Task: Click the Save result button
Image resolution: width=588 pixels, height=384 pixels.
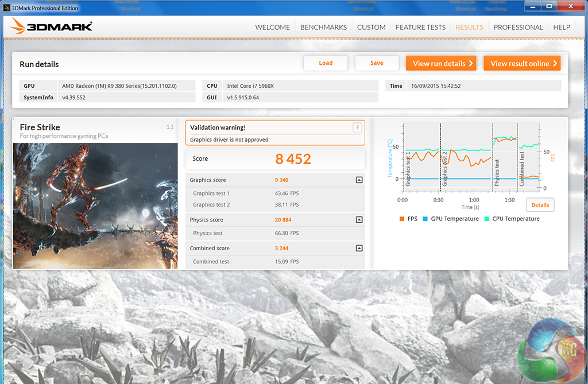Action: [x=377, y=63]
